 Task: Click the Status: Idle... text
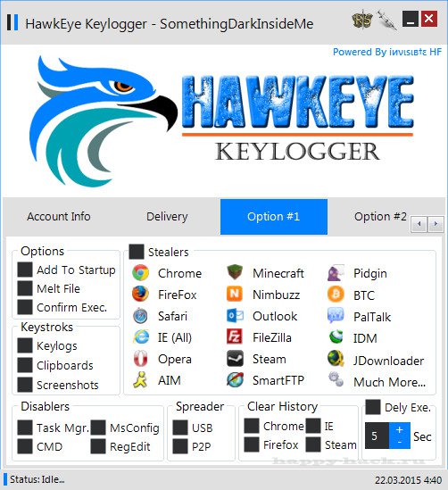pos(37,479)
